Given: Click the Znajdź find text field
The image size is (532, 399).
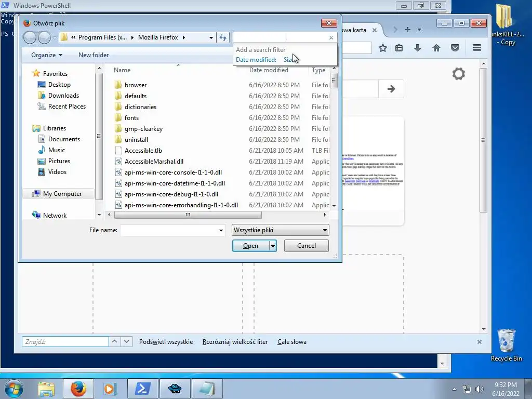Looking at the screenshot, I should pos(65,342).
